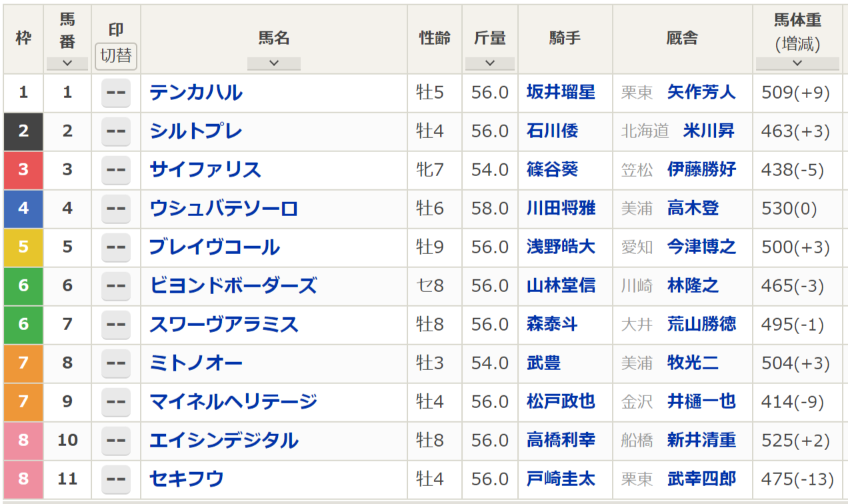Viewport: 848px width, 504px height.
Task: Open the 斤量 sort dropdown
Action: (490, 63)
